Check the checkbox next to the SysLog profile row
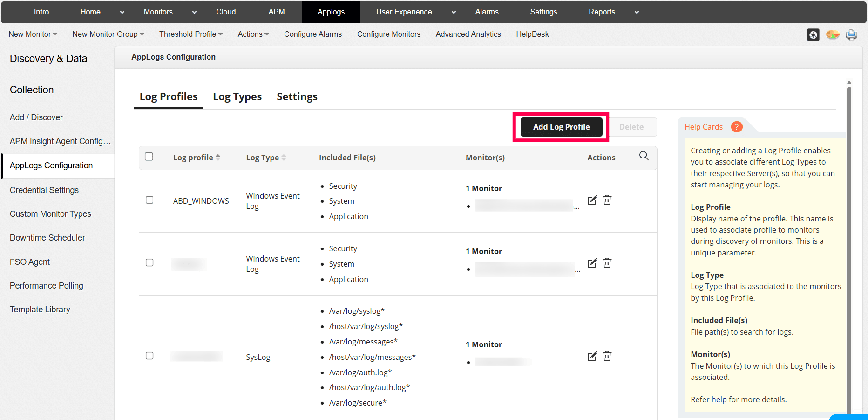868x420 pixels. click(149, 356)
